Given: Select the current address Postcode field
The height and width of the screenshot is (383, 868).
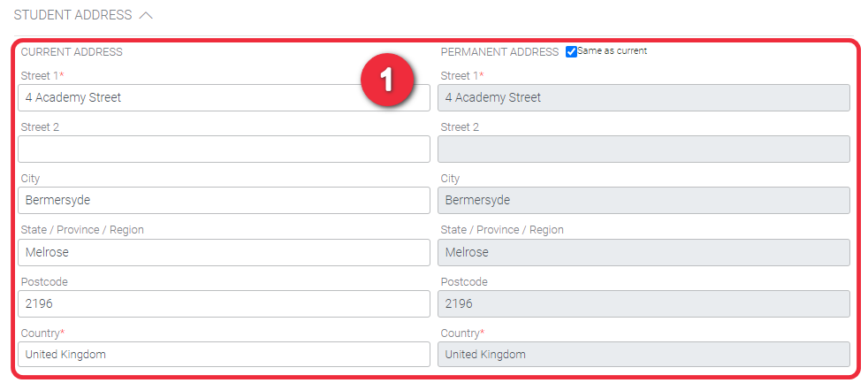Looking at the screenshot, I should coord(224,303).
